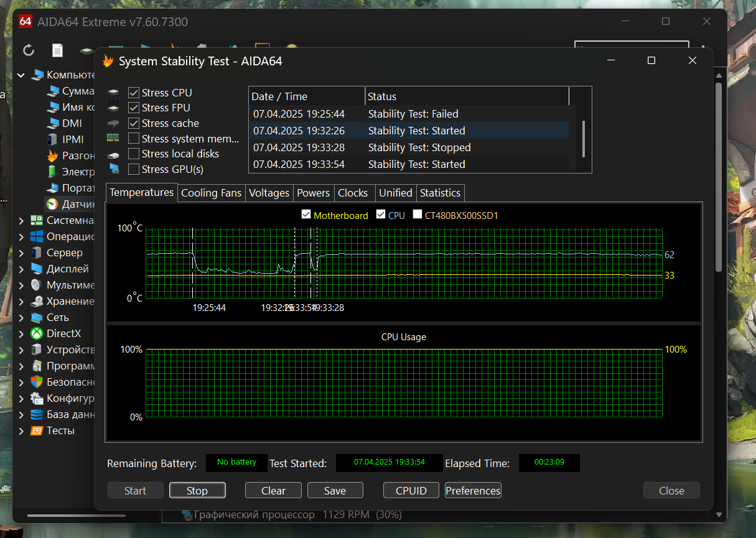Click the Безопасн shield icon
This screenshot has width=756, height=538.
coord(37,382)
